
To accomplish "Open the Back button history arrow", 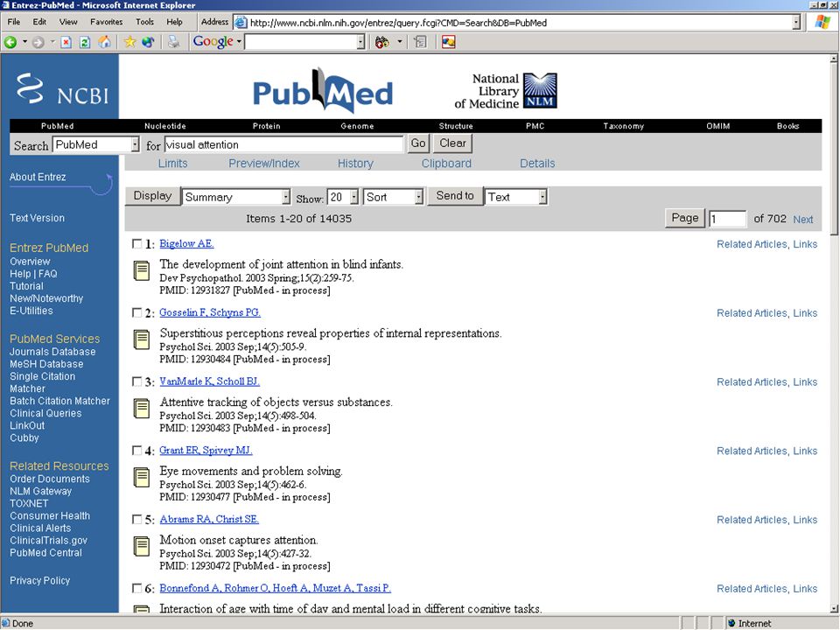I will coord(24,42).
